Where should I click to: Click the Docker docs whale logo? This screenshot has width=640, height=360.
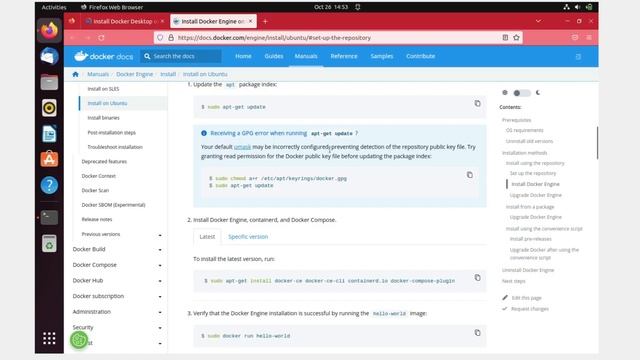[81, 56]
